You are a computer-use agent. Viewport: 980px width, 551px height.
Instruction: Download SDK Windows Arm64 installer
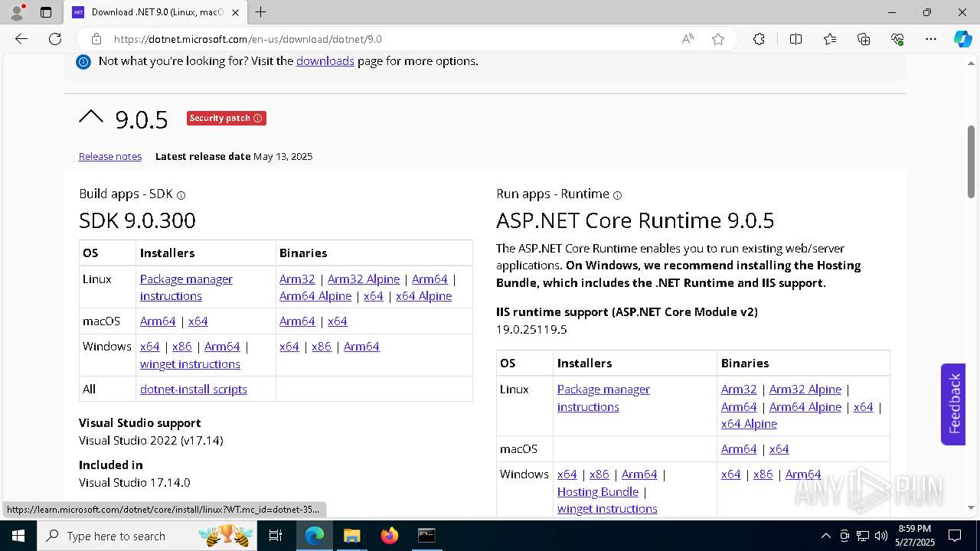tap(222, 347)
